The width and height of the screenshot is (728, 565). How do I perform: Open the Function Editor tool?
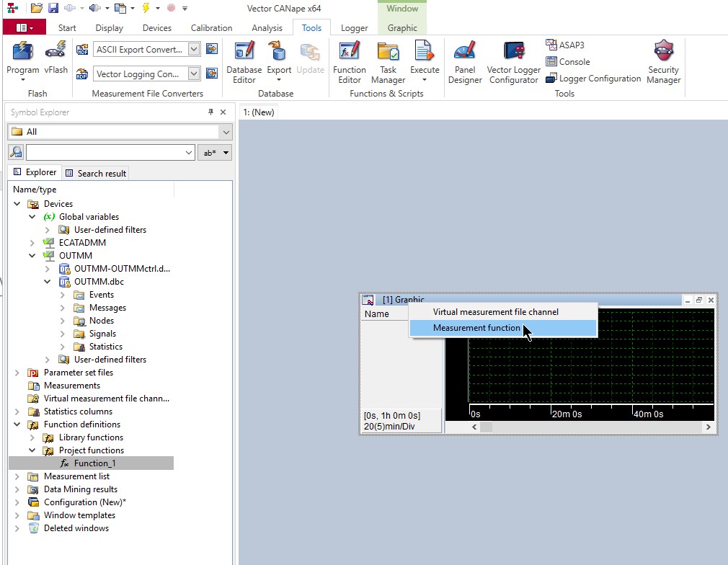349,61
